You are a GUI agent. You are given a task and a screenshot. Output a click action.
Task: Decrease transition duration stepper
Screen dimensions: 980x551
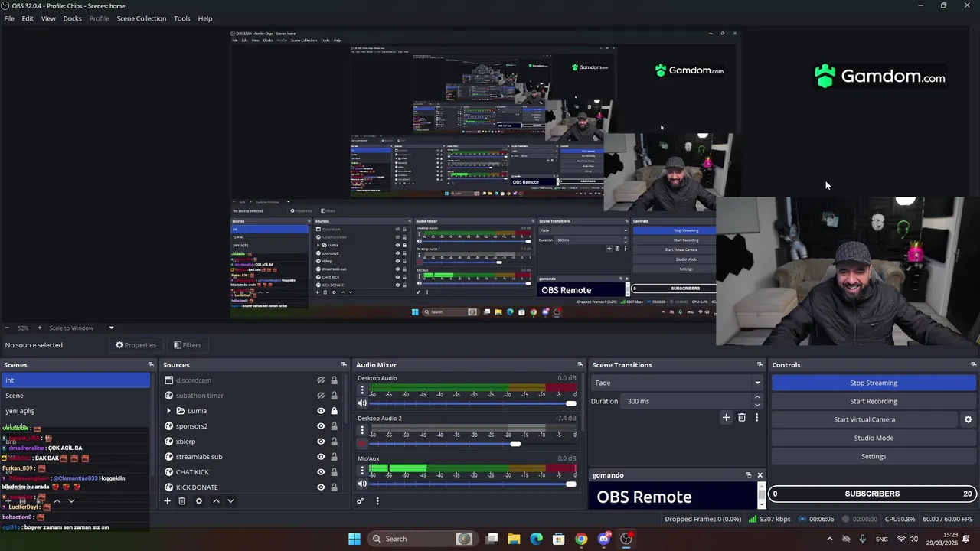[x=757, y=405]
